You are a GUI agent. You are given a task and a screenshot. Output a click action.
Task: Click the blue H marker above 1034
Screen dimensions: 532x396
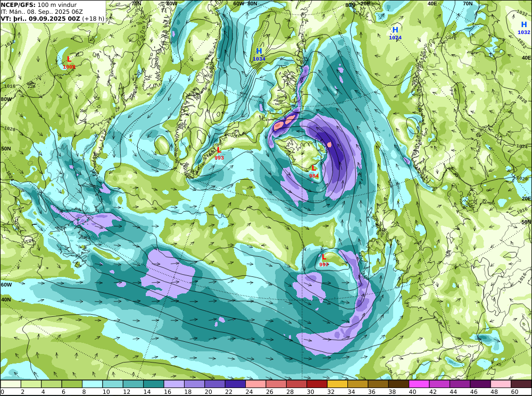259,51
